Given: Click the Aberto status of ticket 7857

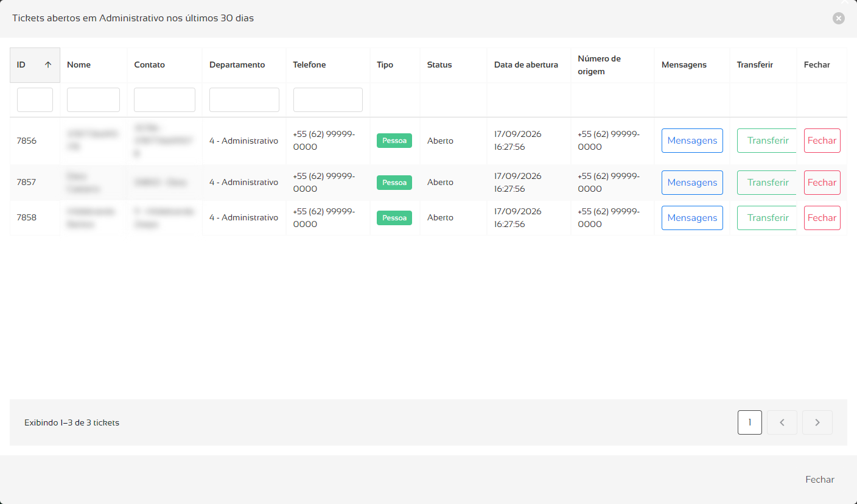Looking at the screenshot, I should [440, 182].
